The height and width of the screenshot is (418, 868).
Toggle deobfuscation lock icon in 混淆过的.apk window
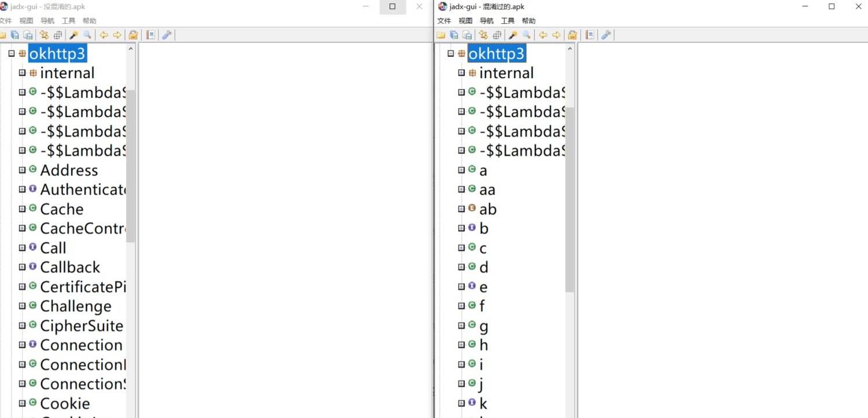click(572, 35)
